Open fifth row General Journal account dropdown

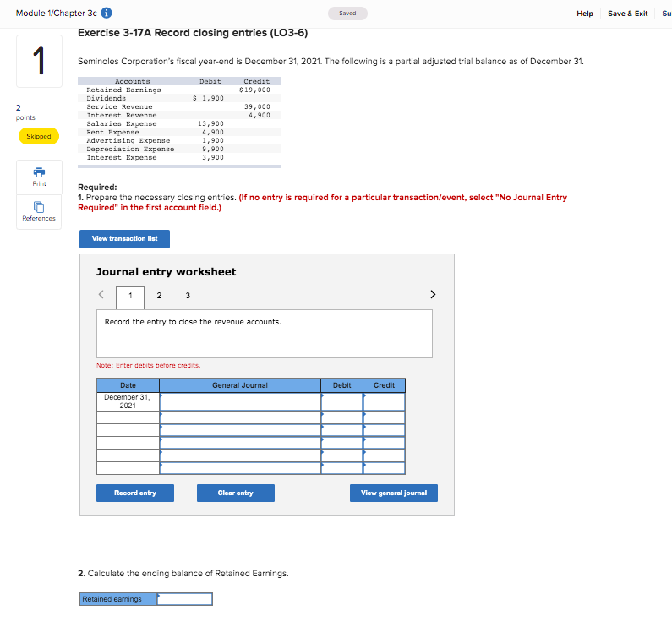pyautogui.click(x=240, y=455)
